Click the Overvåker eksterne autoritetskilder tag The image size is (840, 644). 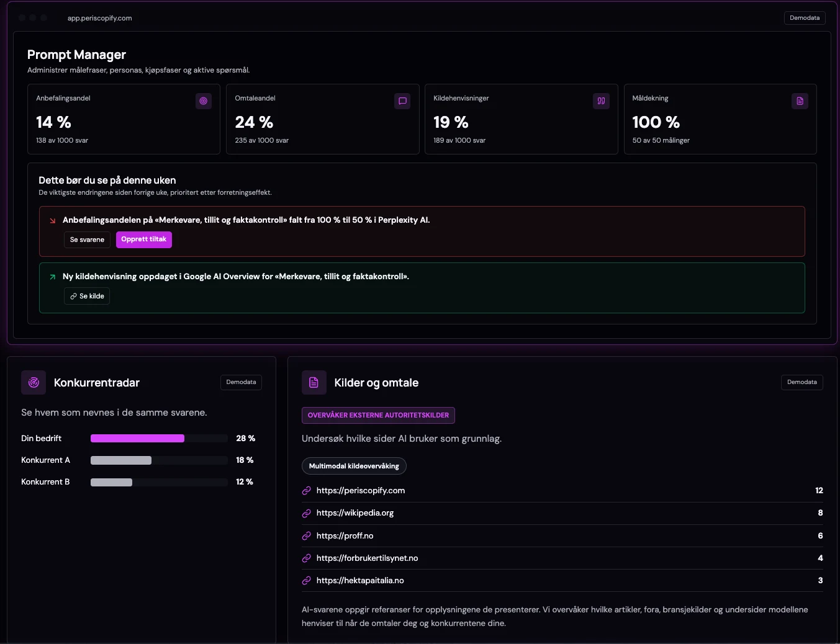[378, 415]
